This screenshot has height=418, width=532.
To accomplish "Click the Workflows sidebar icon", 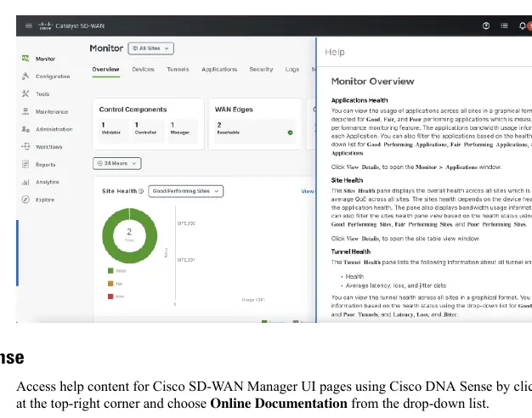I will click(25, 147).
